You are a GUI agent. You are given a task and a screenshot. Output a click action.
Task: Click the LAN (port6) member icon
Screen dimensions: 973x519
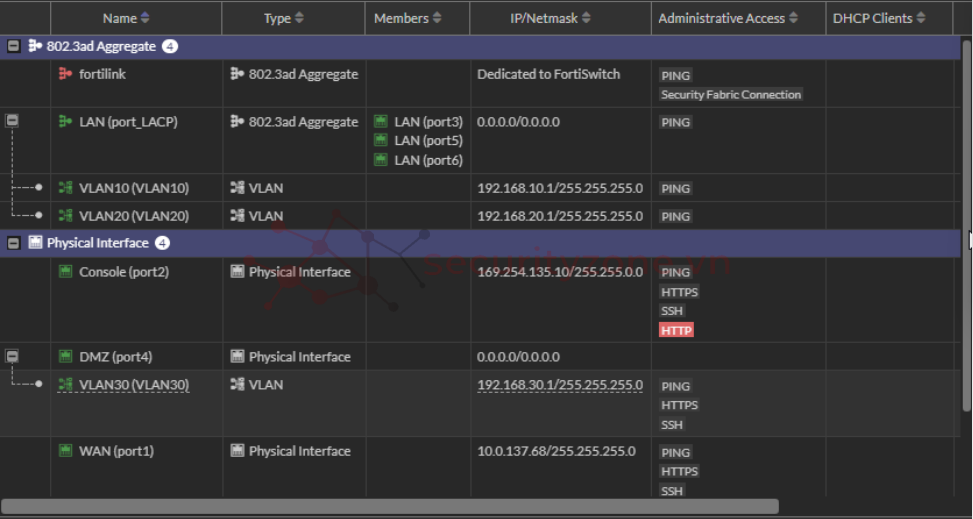click(x=381, y=160)
